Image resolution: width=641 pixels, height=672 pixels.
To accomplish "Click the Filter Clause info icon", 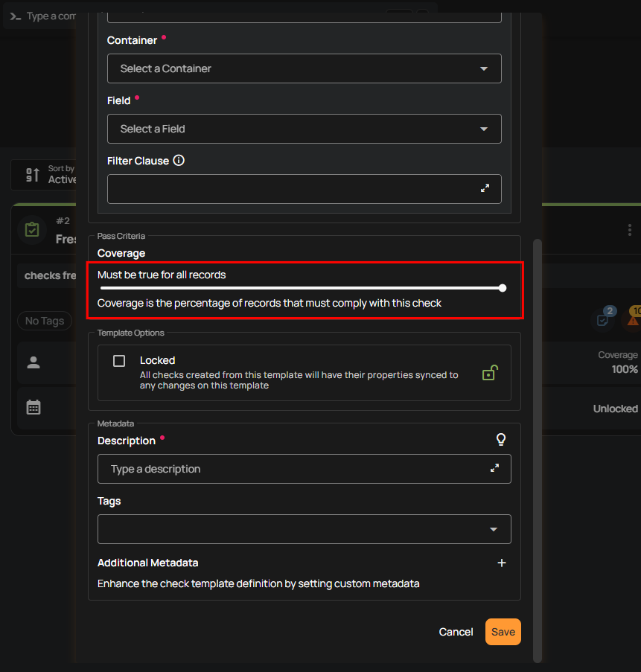I will (x=179, y=161).
